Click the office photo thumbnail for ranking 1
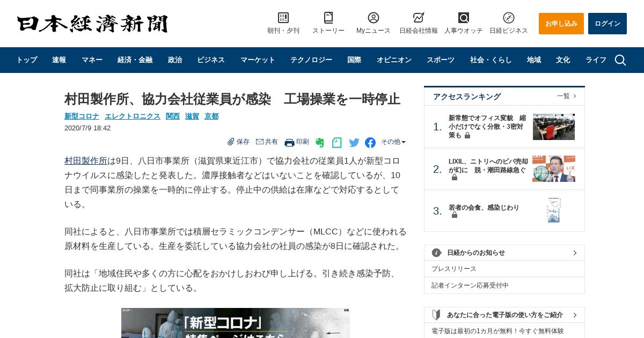Image resolution: width=644 pixels, height=338 pixels. click(554, 127)
